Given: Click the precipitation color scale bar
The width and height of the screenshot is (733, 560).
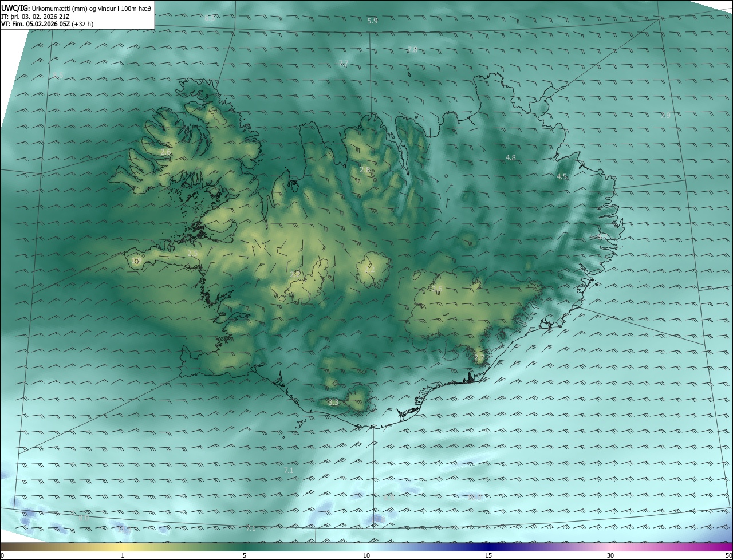Looking at the screenshot, I should click(x=366, y=547).
